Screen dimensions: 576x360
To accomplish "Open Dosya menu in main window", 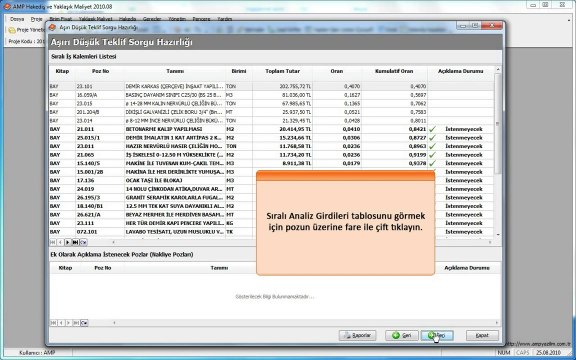I will (17, 19).
